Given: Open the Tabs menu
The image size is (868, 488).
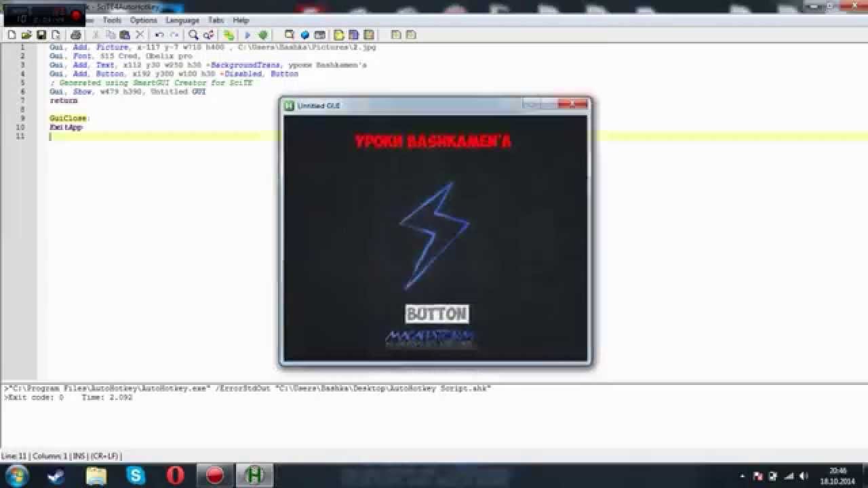Looking at the screenshot, I should click(x=216, y=20).
